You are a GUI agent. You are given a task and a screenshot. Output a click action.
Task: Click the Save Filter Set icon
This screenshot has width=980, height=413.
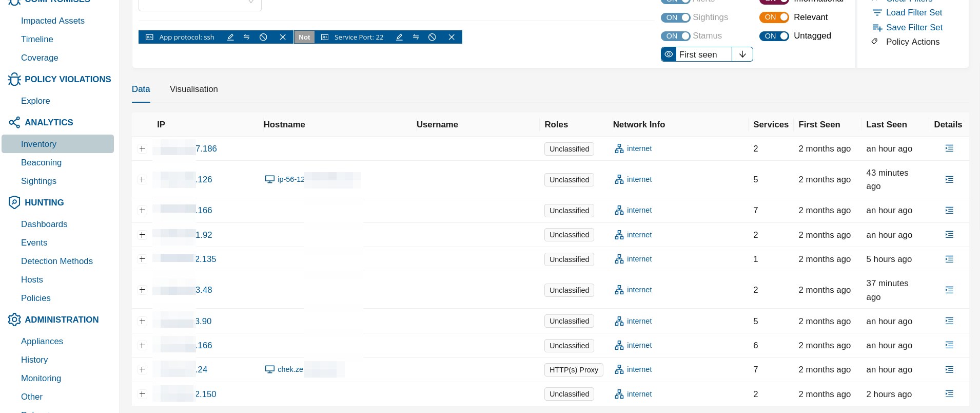click(877, 28)
